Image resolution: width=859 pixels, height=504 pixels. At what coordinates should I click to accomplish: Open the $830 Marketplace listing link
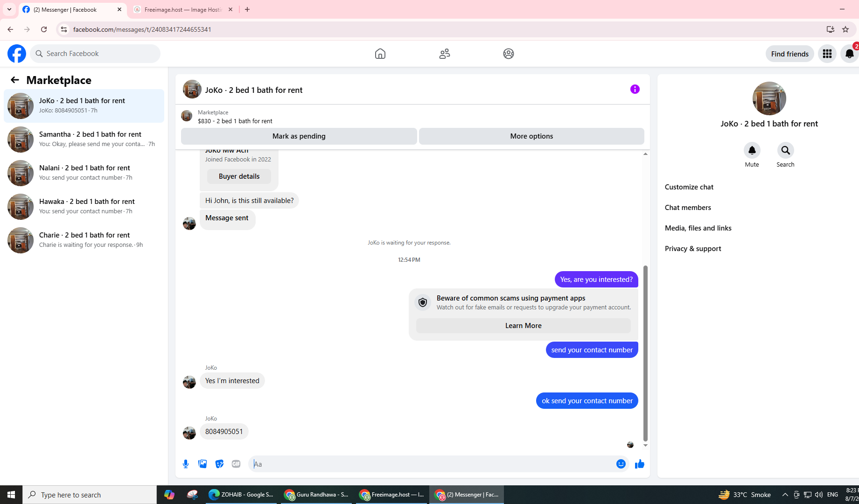[235, 121]
